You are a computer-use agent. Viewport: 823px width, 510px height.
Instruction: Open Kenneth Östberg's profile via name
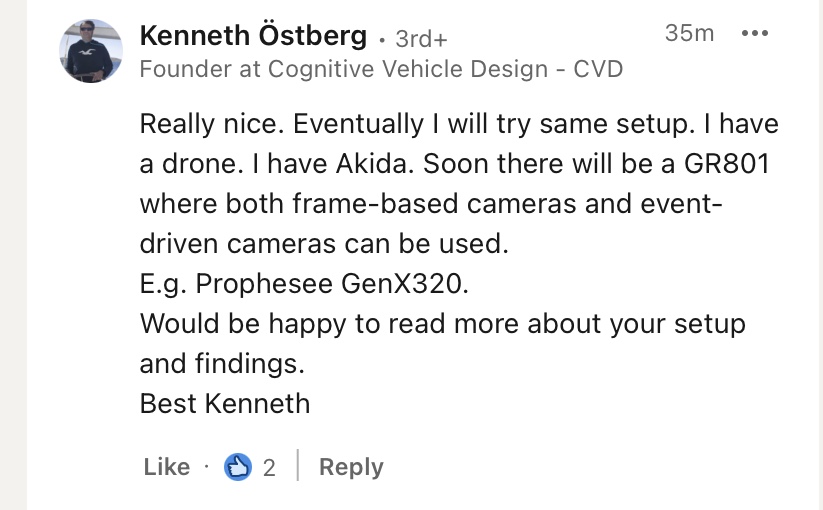253,36
